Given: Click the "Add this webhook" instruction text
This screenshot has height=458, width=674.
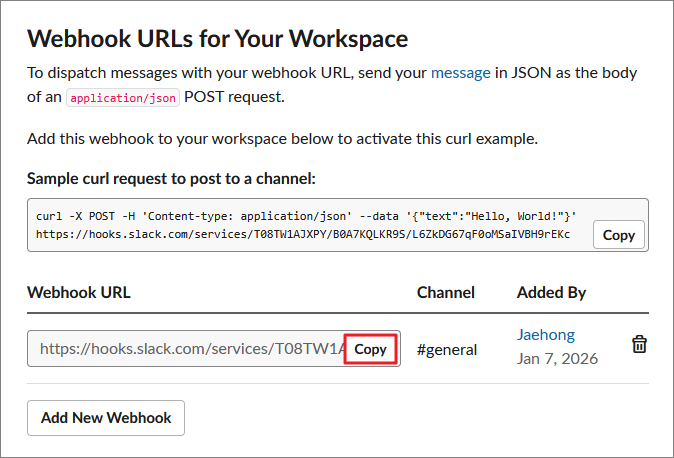Looking at the screenshot, I should tap(282, 139).
